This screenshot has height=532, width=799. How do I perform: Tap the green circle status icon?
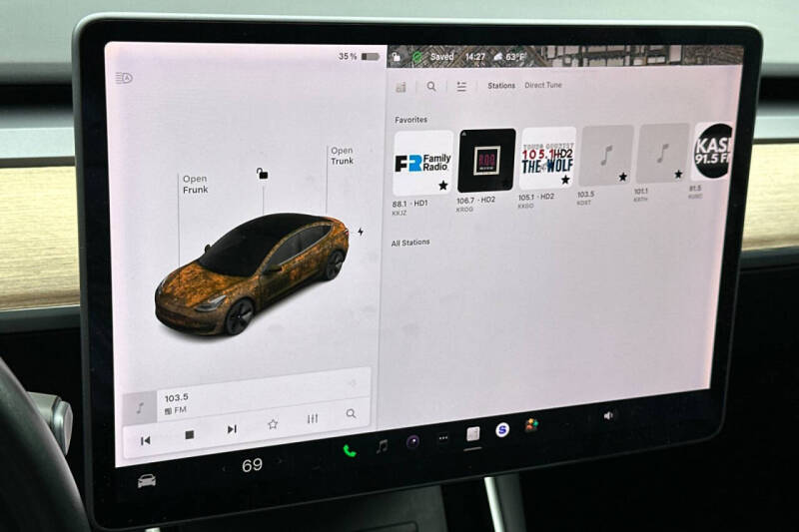click(416, 57)
